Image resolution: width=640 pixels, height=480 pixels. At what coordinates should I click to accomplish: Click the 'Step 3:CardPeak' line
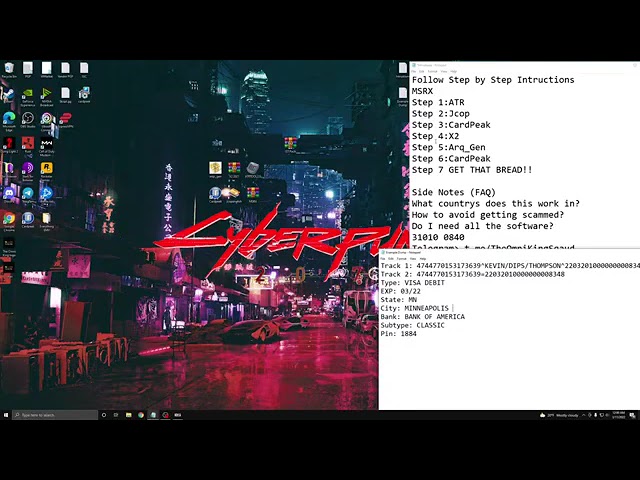(x=451, y=125)
